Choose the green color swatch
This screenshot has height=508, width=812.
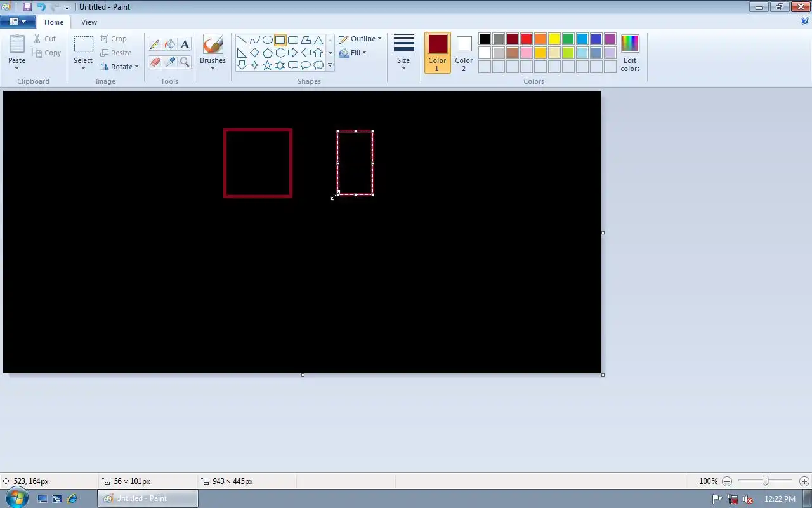click(x=568, y=39)
